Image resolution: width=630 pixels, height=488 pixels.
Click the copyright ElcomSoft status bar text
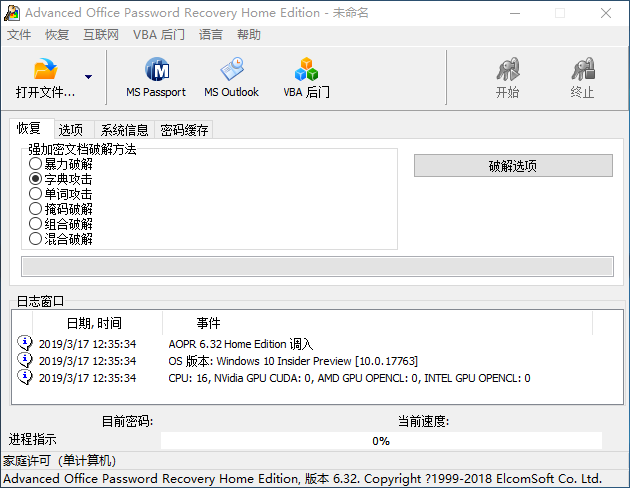click(x=302, y=479)
